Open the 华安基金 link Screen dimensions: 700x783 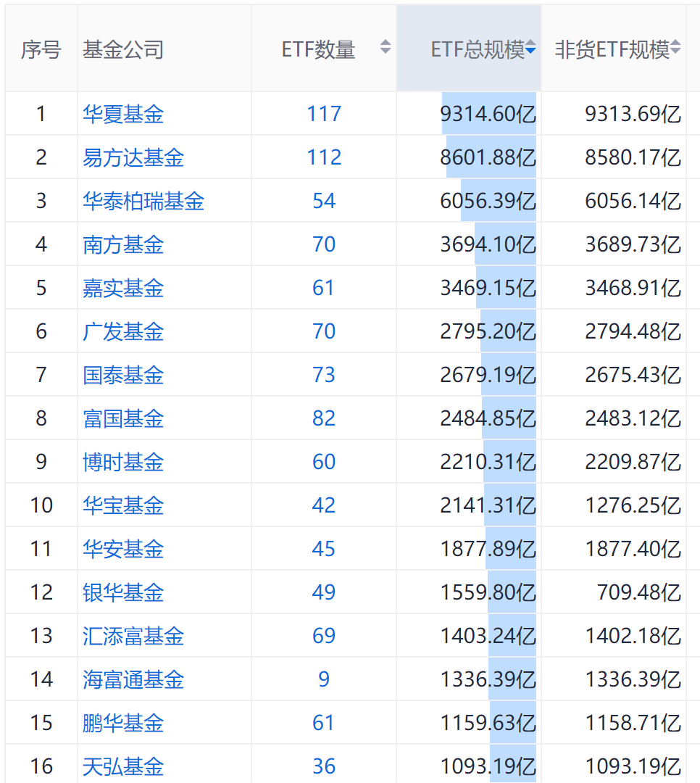(123, 548)
